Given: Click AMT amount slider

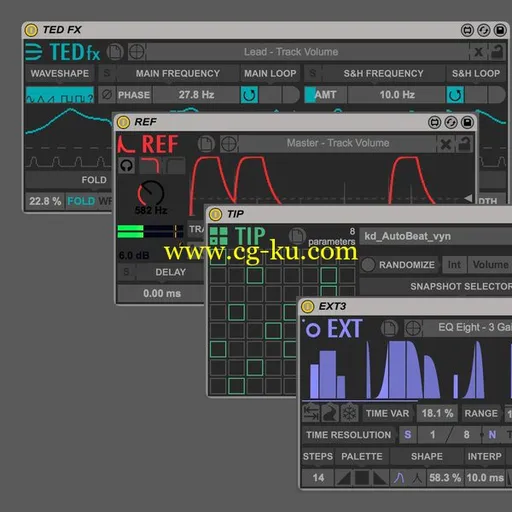Looking at the screenshot, I should coord(325,95).
